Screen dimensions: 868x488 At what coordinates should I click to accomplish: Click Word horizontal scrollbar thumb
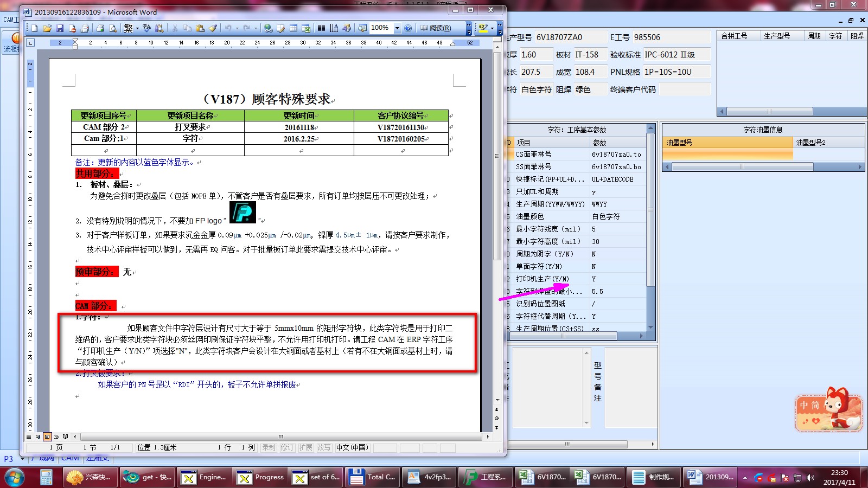280,436
